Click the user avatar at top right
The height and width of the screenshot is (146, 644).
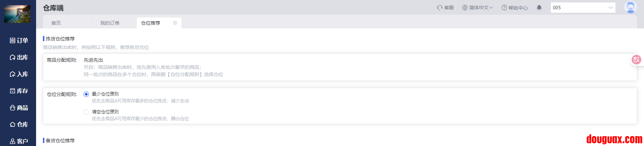(x=630, y=7)
